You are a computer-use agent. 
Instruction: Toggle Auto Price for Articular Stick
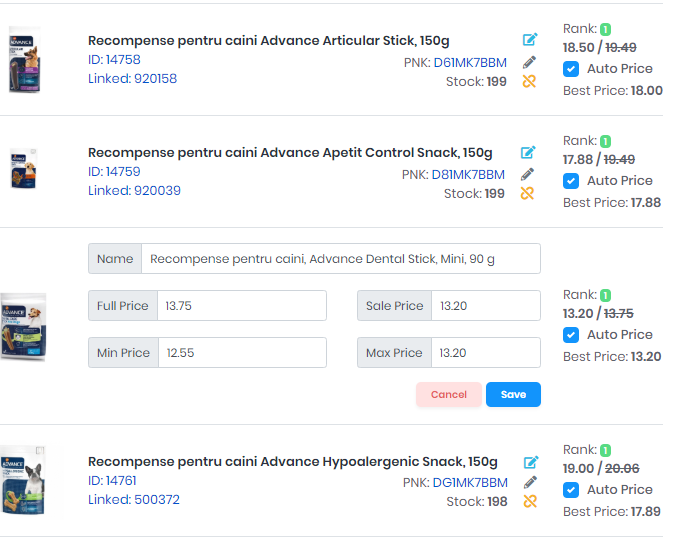(571, 69)
